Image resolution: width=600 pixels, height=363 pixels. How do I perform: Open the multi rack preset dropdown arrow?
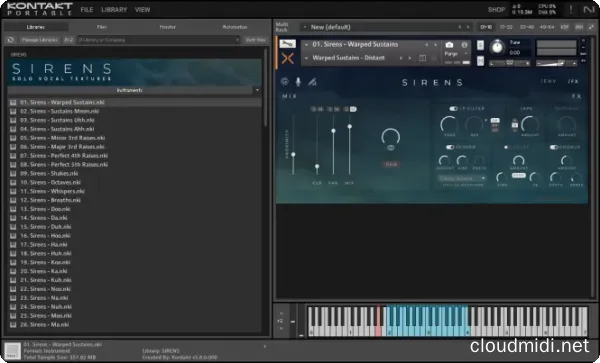305,27
